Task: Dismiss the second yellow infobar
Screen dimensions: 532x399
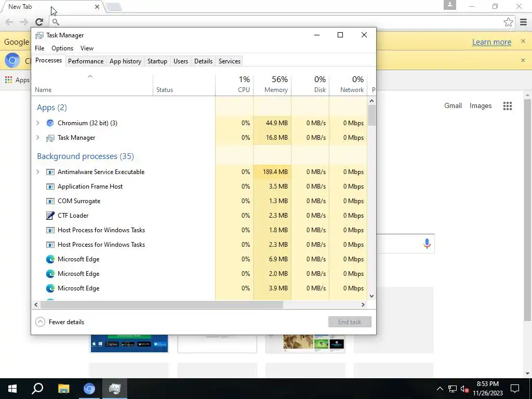Action: [x=523, y=60]
